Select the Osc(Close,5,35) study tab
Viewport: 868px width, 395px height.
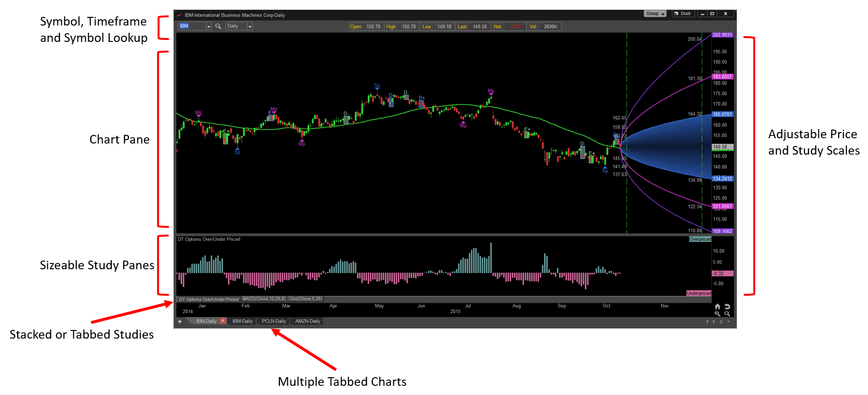click(x=306, y=299)
